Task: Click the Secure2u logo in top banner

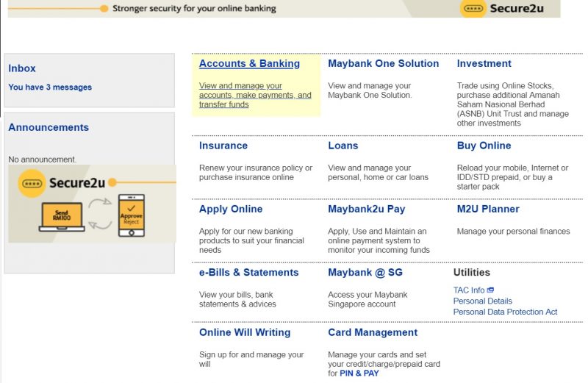Action: tap(502, 8)
